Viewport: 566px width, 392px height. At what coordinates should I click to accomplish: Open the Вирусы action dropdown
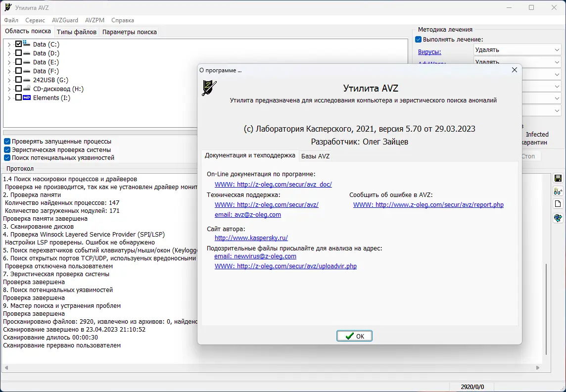pos(517,50)
